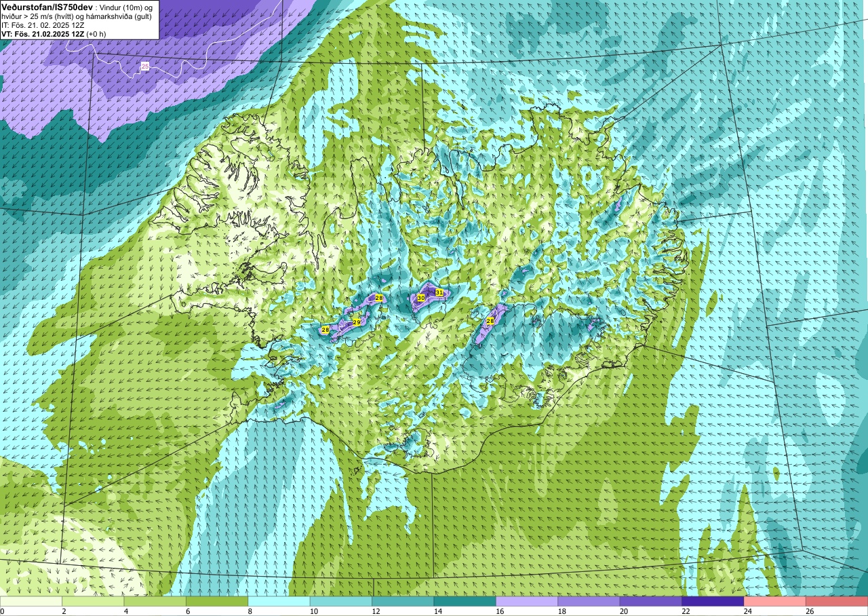This screenshot has width=868, height=616.
Task: Click the 22–24 m/s deep indigo legend swatch
Action: (x=713, y=601)
